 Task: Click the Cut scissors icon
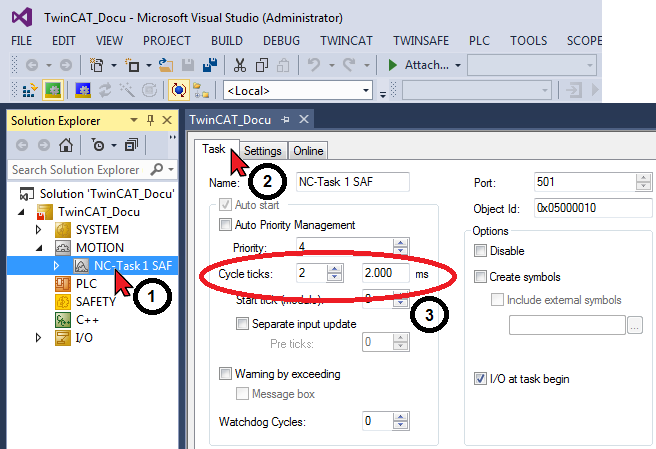pos(240,65)
